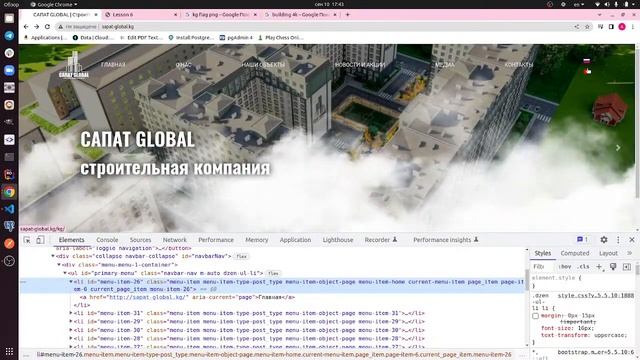
Task: Expand the menu-item-28 li node
Action: pyautogui.click(x=71, y=338)
